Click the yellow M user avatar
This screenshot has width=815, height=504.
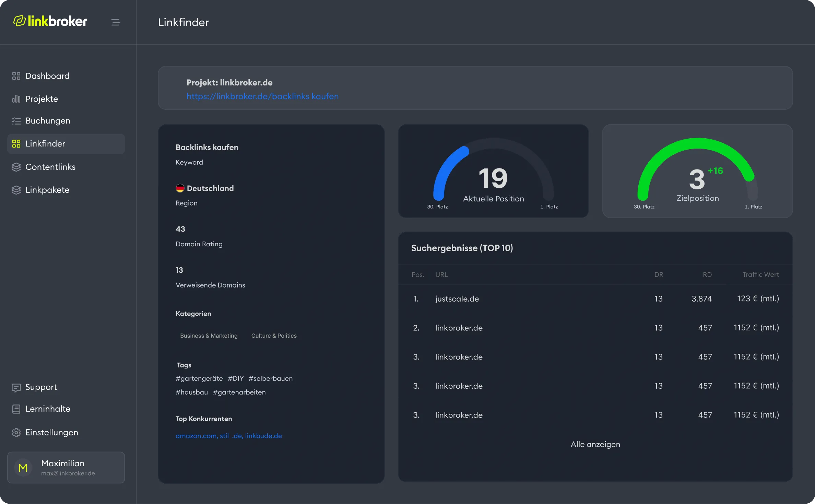[23, 468]
